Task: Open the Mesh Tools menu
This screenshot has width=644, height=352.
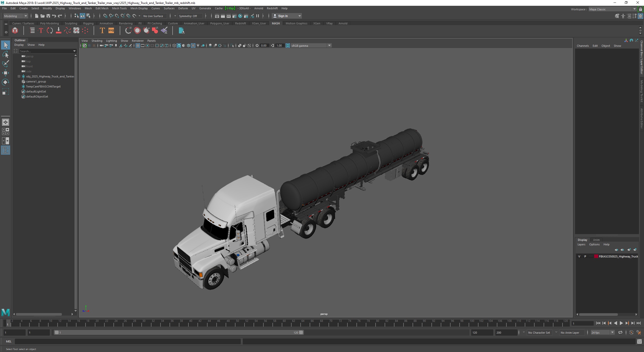Action: 119,8
